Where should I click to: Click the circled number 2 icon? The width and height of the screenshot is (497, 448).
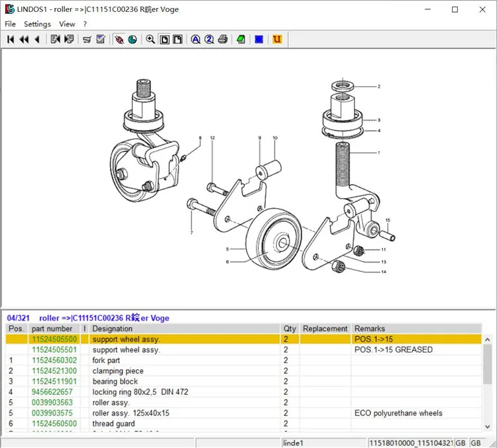click(x=209, y=40)
